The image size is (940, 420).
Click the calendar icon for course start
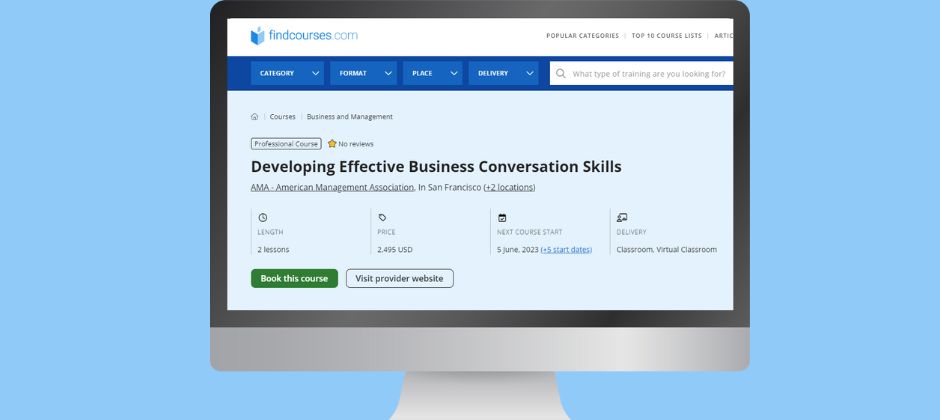[x=502, y=217]
